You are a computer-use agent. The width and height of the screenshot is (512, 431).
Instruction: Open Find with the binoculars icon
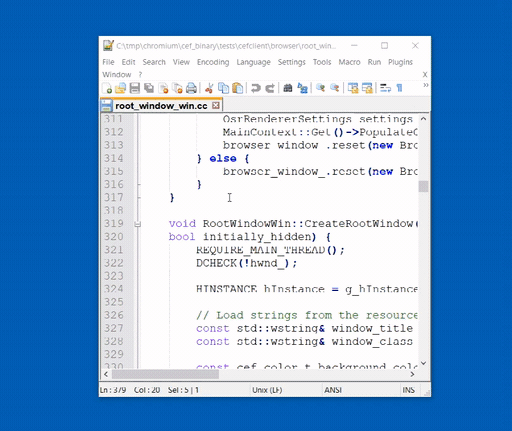pyautogui.click(x=288, y=88)
